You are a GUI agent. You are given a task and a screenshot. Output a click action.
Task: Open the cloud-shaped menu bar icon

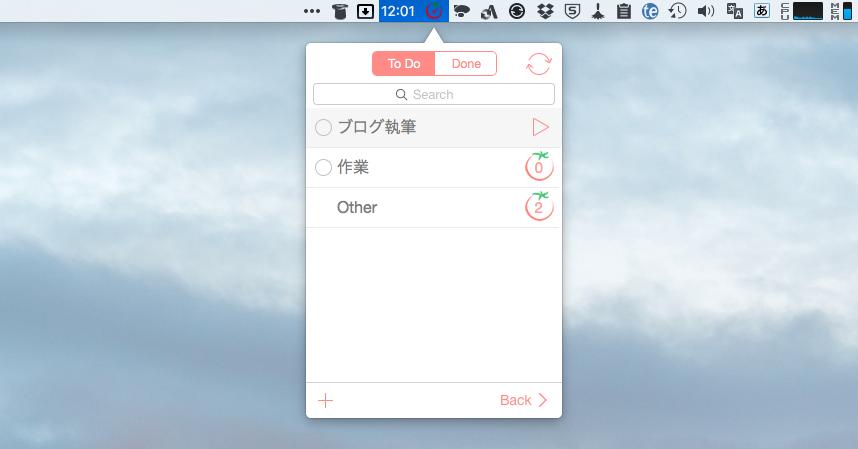(462, 11)
